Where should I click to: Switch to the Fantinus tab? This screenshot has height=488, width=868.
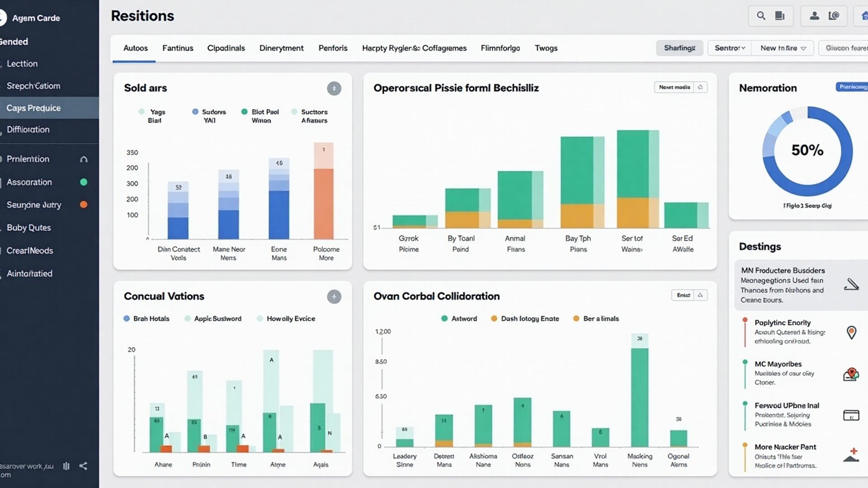[178, 48]
